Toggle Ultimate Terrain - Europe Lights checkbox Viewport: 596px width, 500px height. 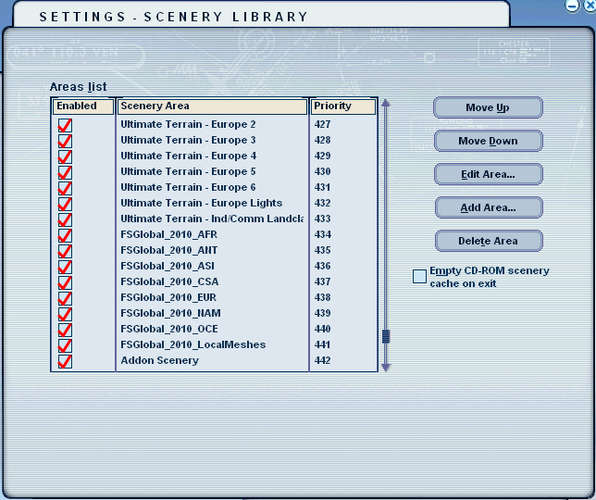65,203
